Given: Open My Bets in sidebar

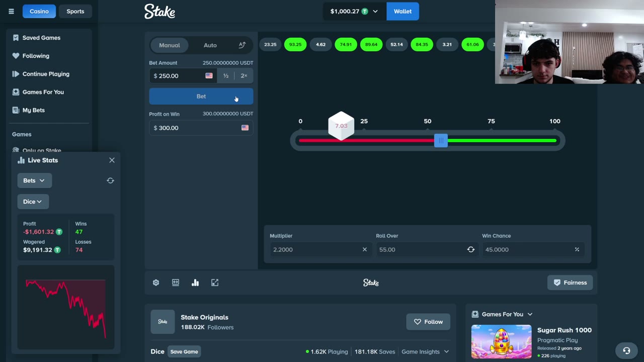Looking at the screenshot, I should 33,110.
